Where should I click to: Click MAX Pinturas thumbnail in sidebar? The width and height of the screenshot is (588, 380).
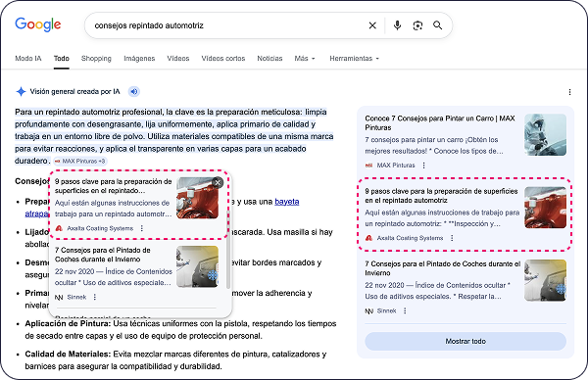tap(545, 134)
